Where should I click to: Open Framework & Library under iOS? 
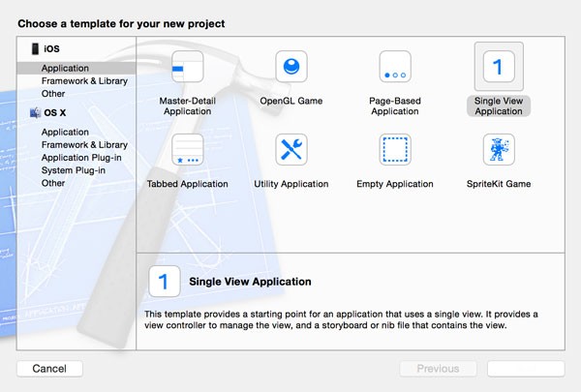pyautogui.click(x=84, y=80)
